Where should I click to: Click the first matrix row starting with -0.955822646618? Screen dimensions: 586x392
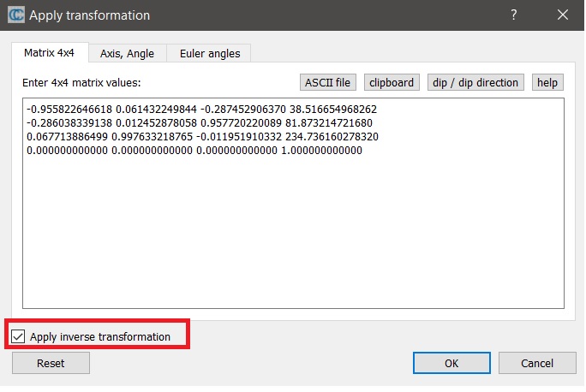point(201,110)
